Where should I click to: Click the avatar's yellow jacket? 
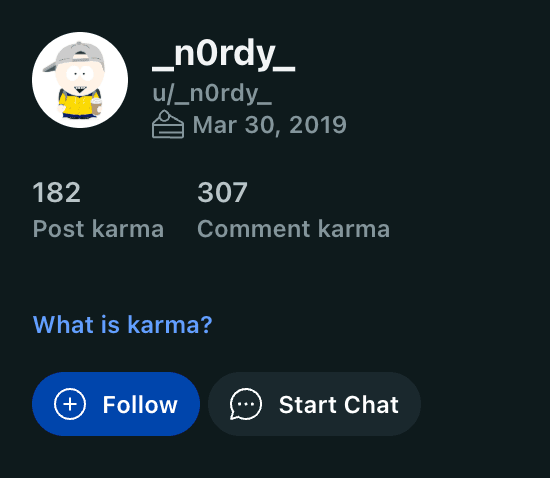(x=76, y=105)
